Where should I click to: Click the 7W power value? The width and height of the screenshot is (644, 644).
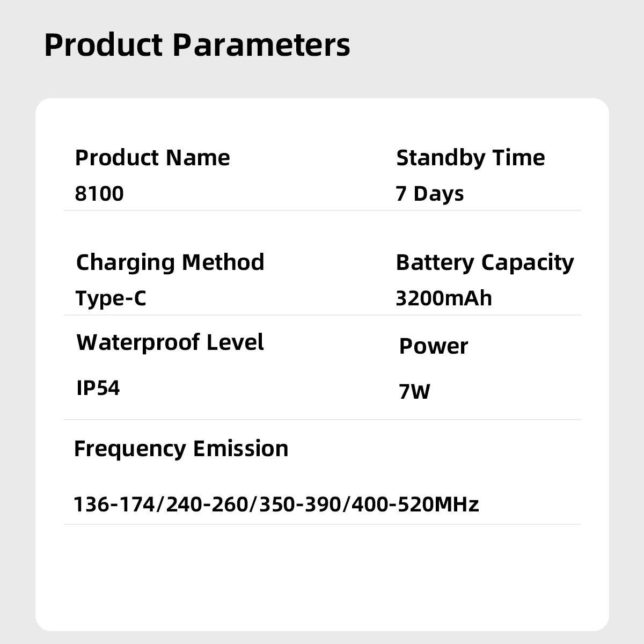click(x=414, y=392)
